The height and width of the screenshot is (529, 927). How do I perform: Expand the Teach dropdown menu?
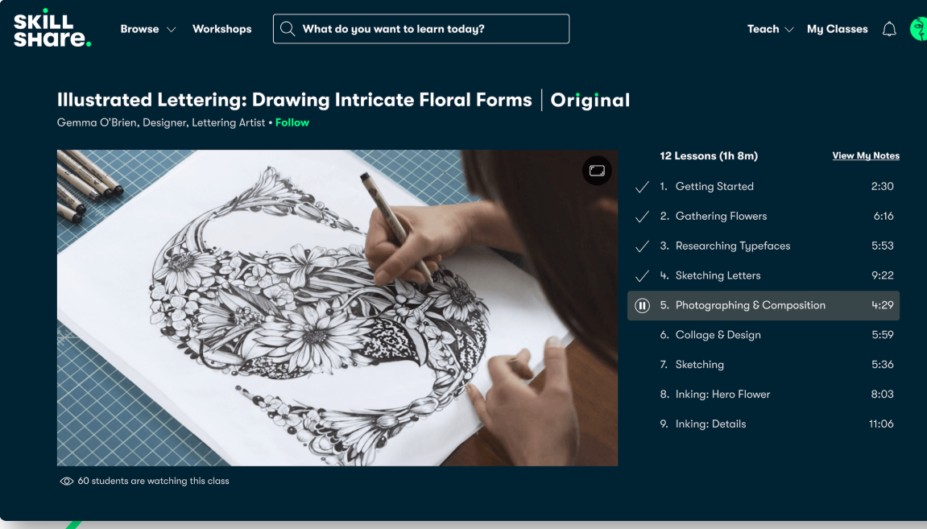click(770, 29)
